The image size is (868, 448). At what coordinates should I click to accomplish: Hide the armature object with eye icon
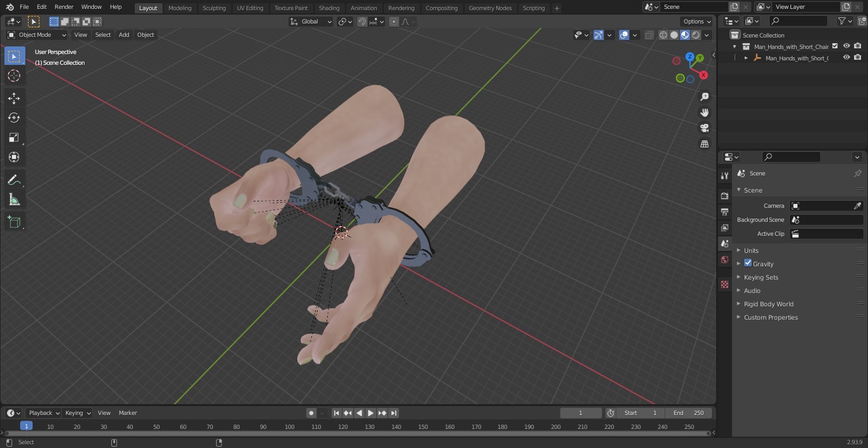(846, 57)
